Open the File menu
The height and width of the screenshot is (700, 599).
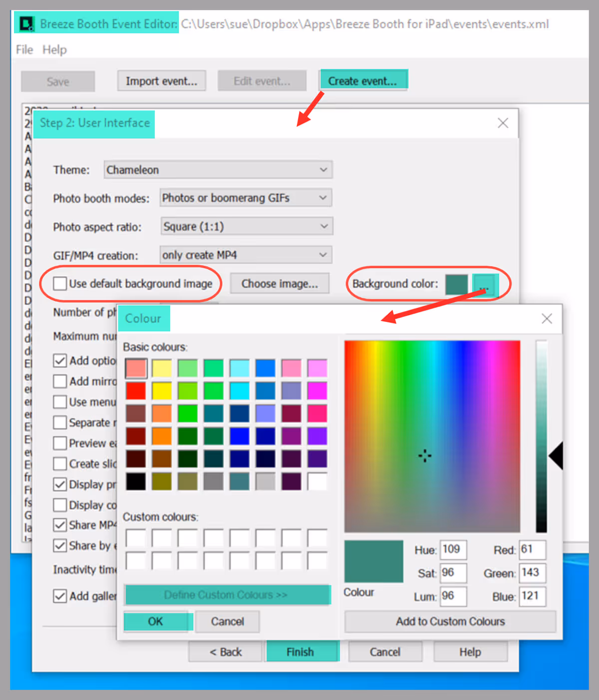(24, 50)
